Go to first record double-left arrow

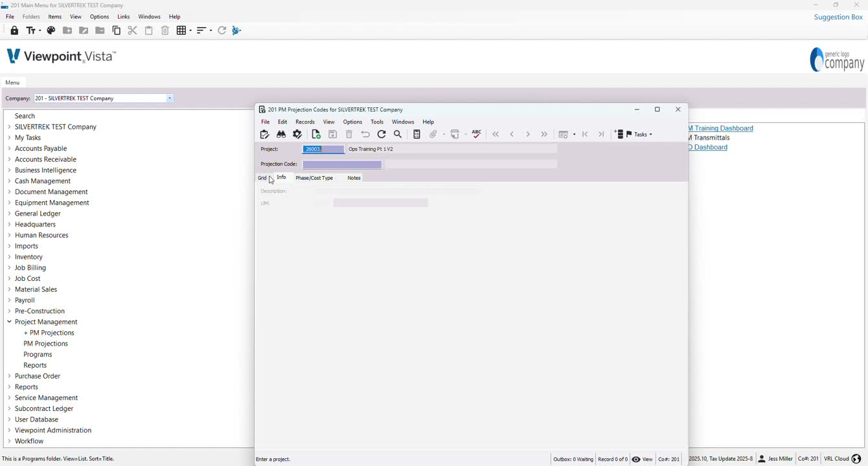(496, 135)
